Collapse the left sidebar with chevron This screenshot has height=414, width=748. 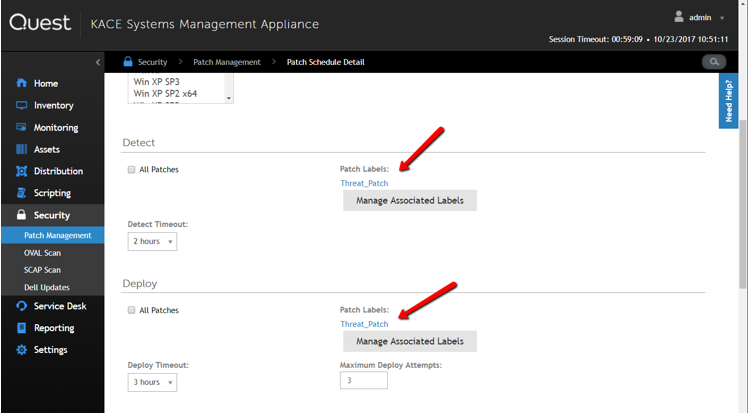click(x=97, y=62)
